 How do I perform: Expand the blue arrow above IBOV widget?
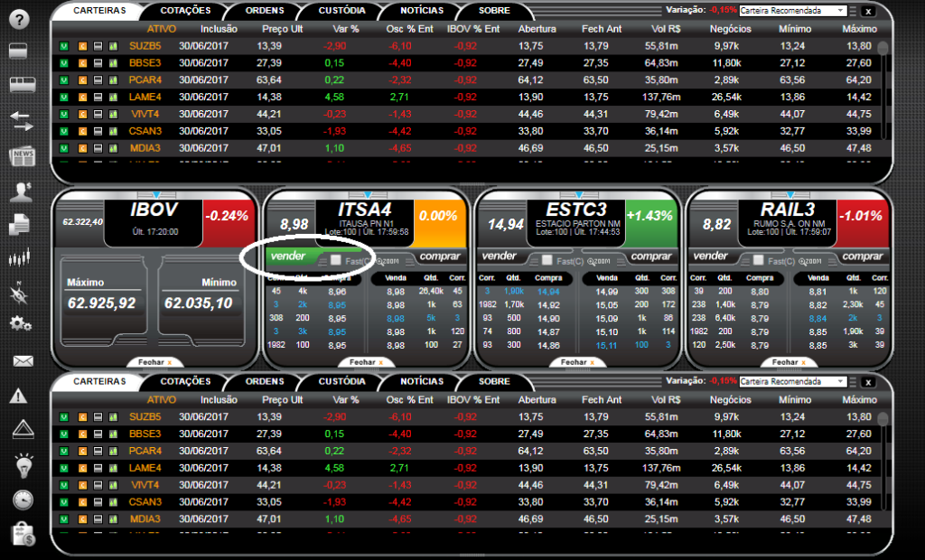pos(156,194)
